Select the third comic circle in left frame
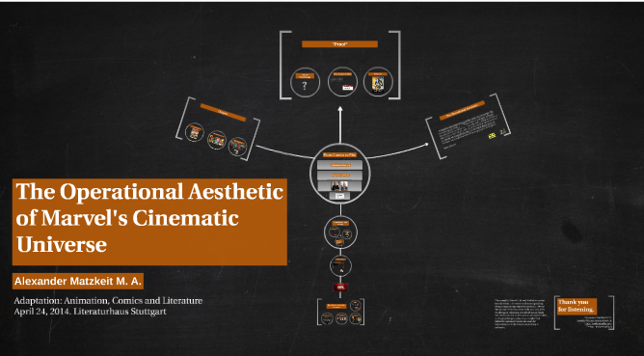This screenshot has width=644, height=356. pos(238,147)
